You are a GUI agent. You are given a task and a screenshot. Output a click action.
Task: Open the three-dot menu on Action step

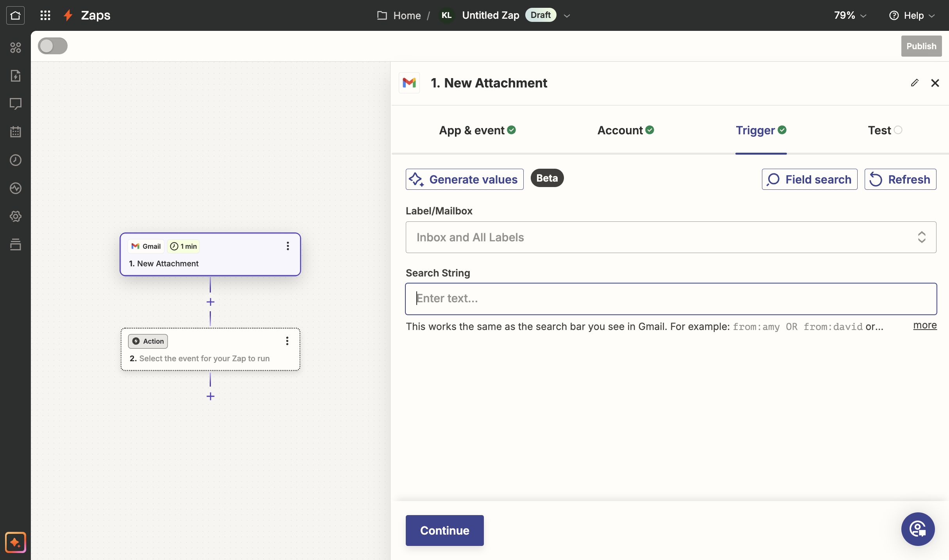tap(287, 341)
